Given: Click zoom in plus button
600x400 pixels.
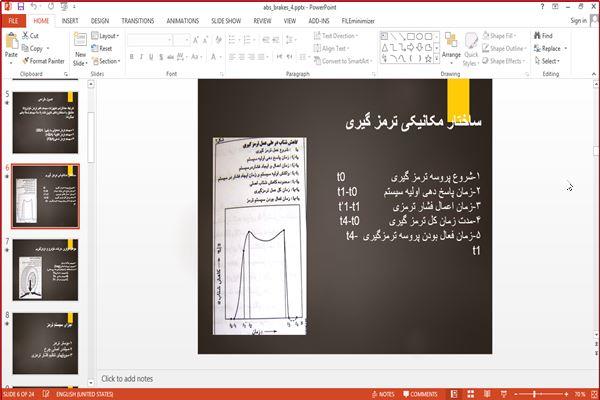Looking at the screenshot, I should [x=566, y=394].
